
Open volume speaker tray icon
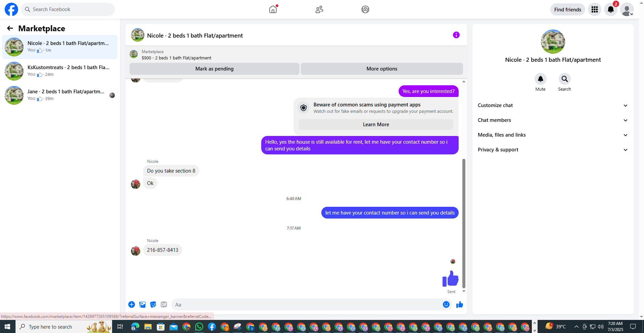click(601, 327)
